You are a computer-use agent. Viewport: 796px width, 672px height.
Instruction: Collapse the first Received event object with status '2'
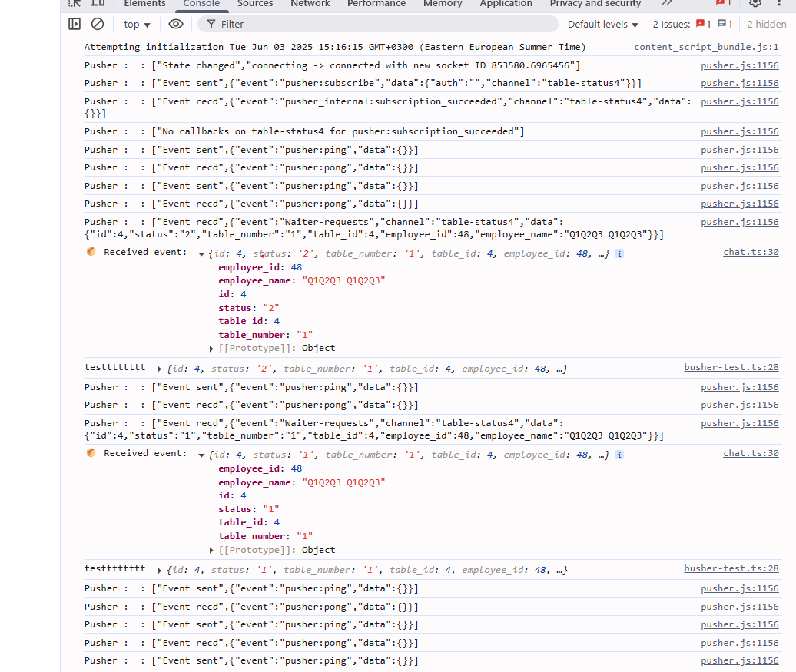click(201, 253)
